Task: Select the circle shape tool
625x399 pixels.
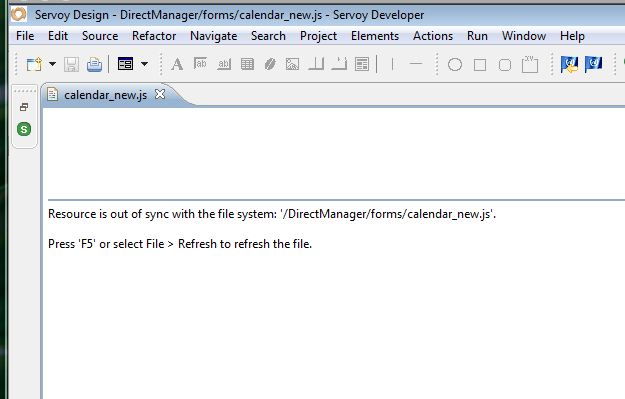Action: (x=455, y=65)
